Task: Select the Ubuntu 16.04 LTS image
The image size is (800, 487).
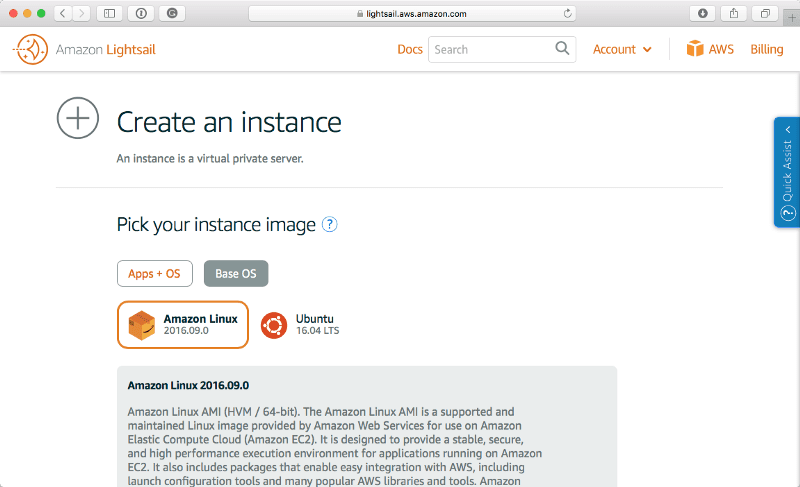Action: click(x=301, y=325)
